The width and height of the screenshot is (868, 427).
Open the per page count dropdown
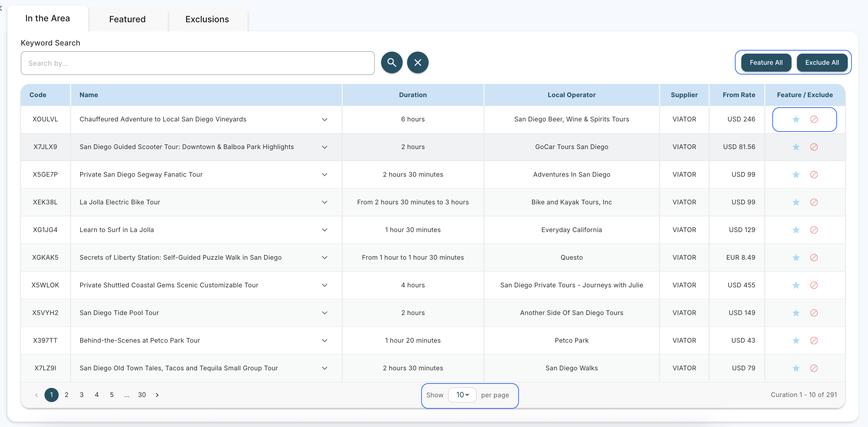pos(462,395)
